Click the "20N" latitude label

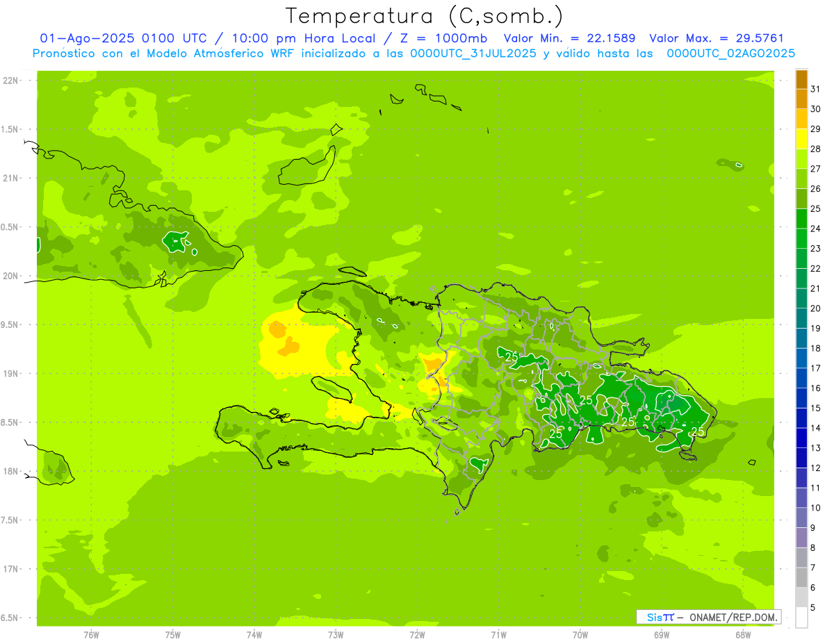pos(11,276)
